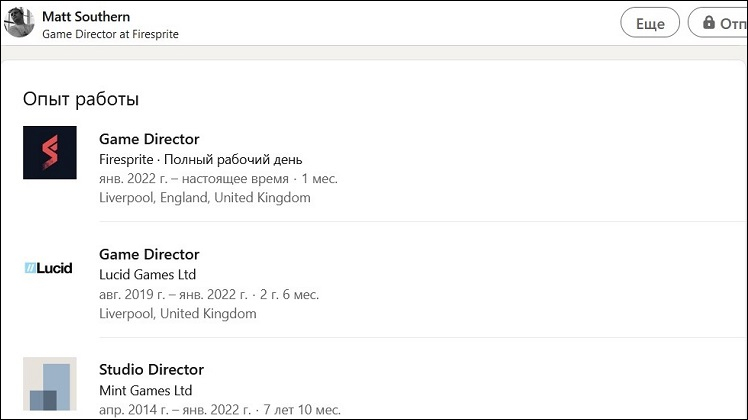Click Matt Southern's profile avatar photo
748x420 pixels.
click(x=19, y=22)
